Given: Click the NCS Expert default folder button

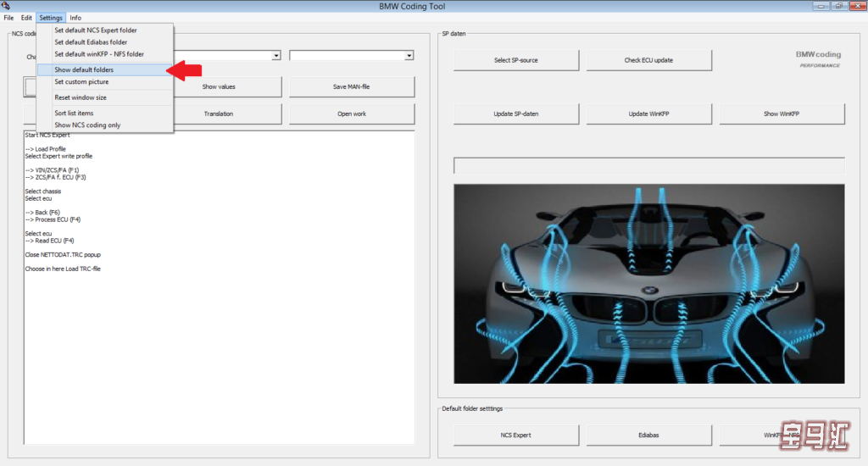Looking at the screenshot, I should [516, 435].
